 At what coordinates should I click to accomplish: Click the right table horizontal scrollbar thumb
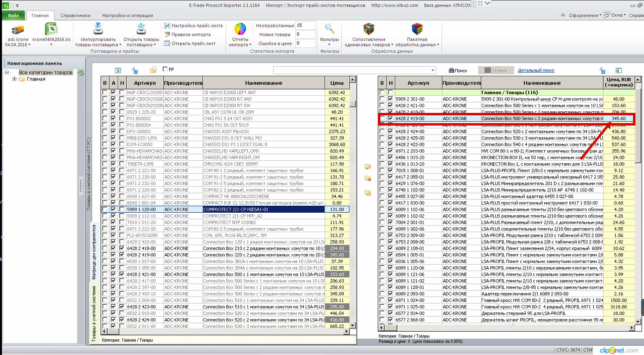point(390,328)
